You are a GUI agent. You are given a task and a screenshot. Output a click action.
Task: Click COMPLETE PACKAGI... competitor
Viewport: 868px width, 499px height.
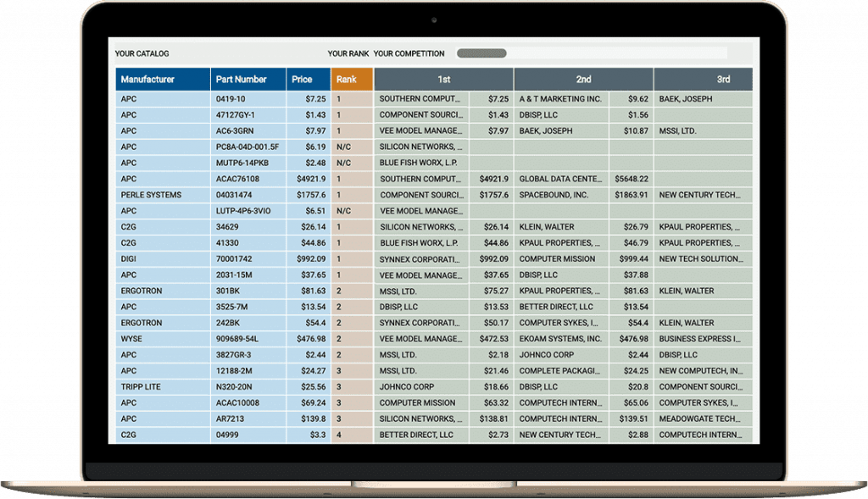(559, 371)
